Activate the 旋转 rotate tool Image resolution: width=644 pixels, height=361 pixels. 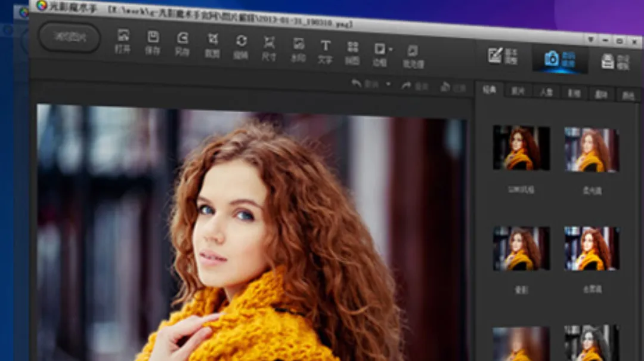click(241, 47)
